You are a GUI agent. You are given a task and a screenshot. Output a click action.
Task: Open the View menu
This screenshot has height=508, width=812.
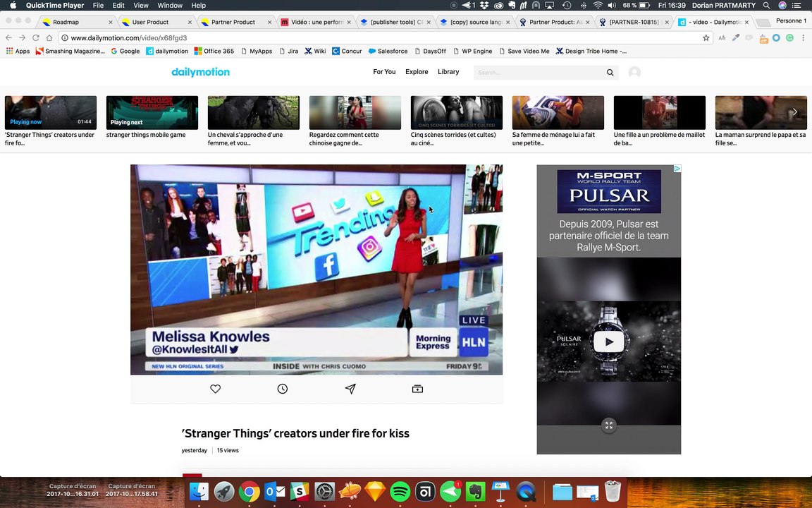(141, 5)
